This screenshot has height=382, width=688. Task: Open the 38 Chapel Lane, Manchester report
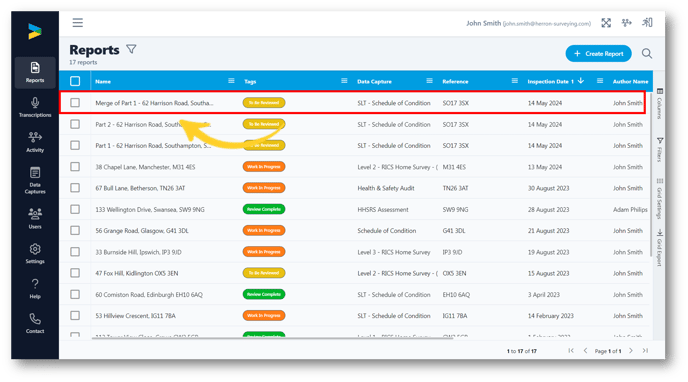coord(145,167)
